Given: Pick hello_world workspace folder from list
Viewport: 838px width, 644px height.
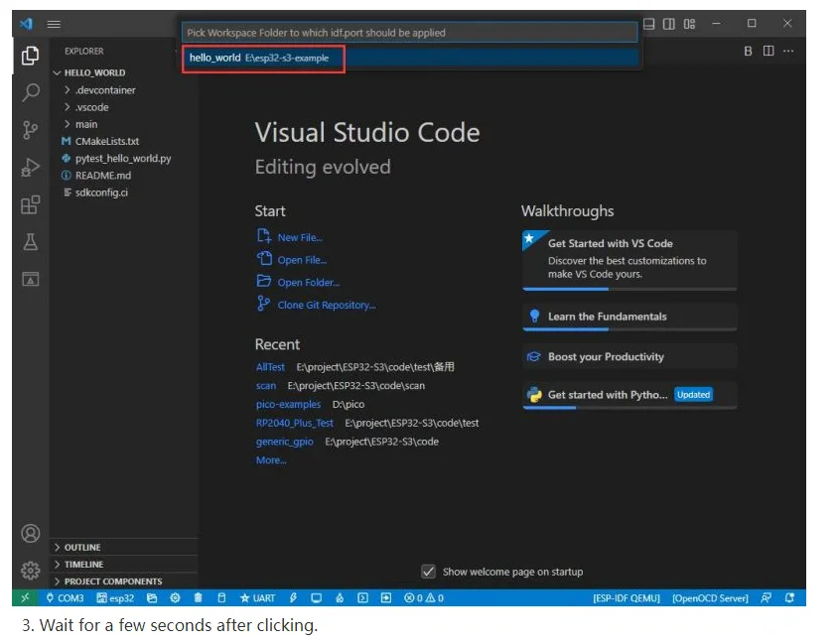Looking at the screenshot, I should 410,58.
